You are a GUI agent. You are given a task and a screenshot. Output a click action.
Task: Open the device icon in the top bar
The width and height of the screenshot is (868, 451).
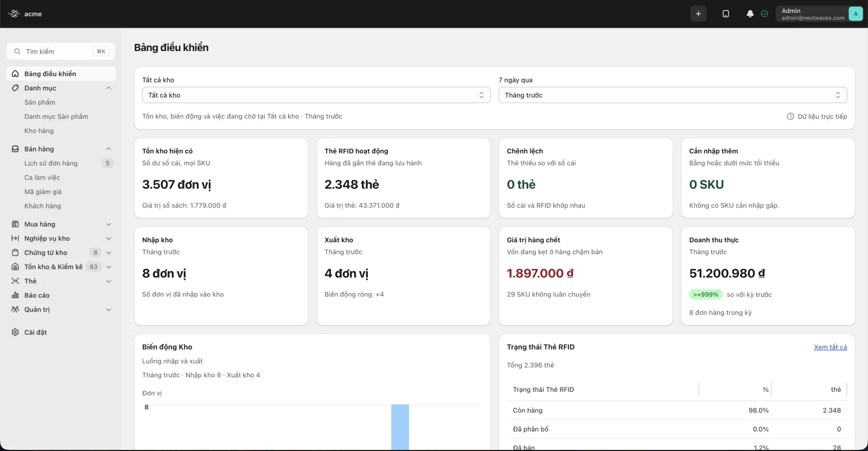pyautogui.click(x=726, y=14)
